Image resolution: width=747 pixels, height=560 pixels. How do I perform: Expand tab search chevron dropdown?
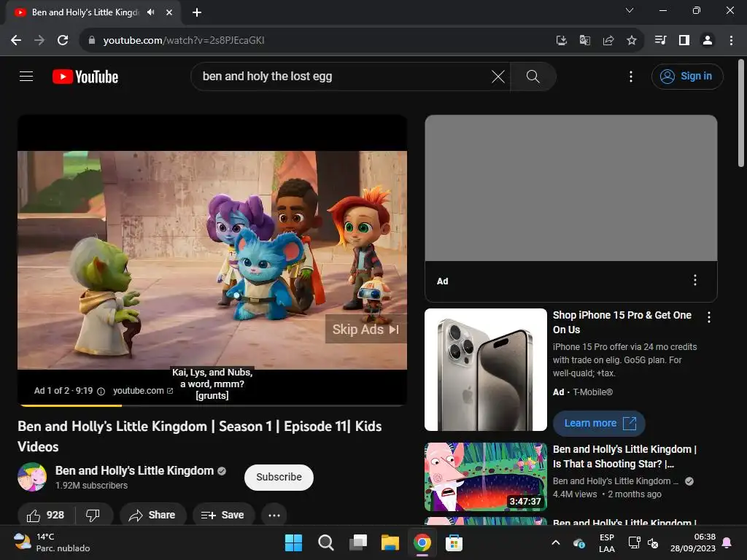pyautogui.click(x=630, y=10)
